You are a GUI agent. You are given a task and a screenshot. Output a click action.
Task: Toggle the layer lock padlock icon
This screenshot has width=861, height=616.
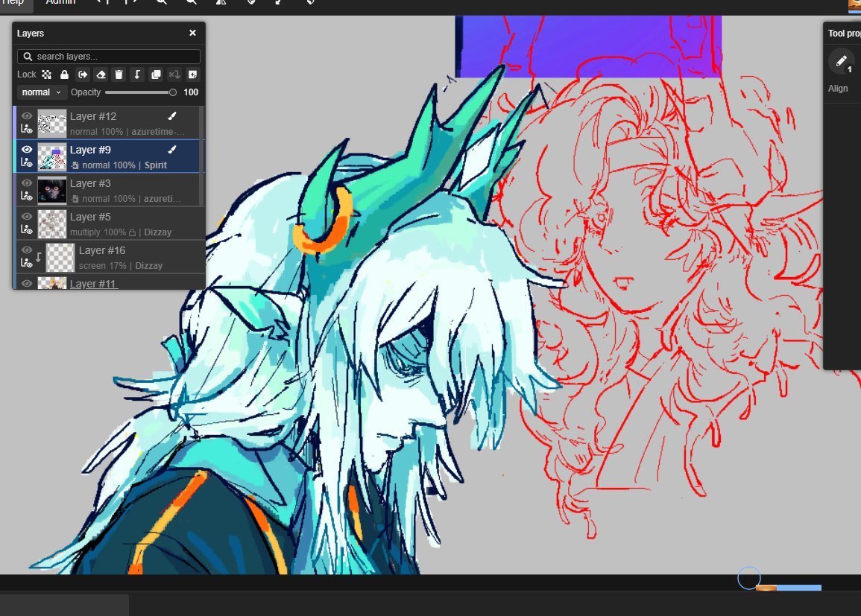(x=64, y=74)
